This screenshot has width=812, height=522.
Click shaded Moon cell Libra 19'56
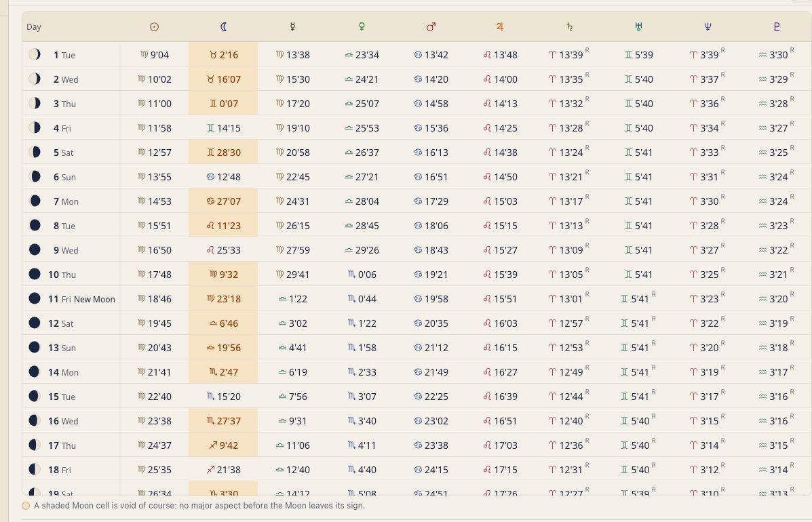coord(223,348)
